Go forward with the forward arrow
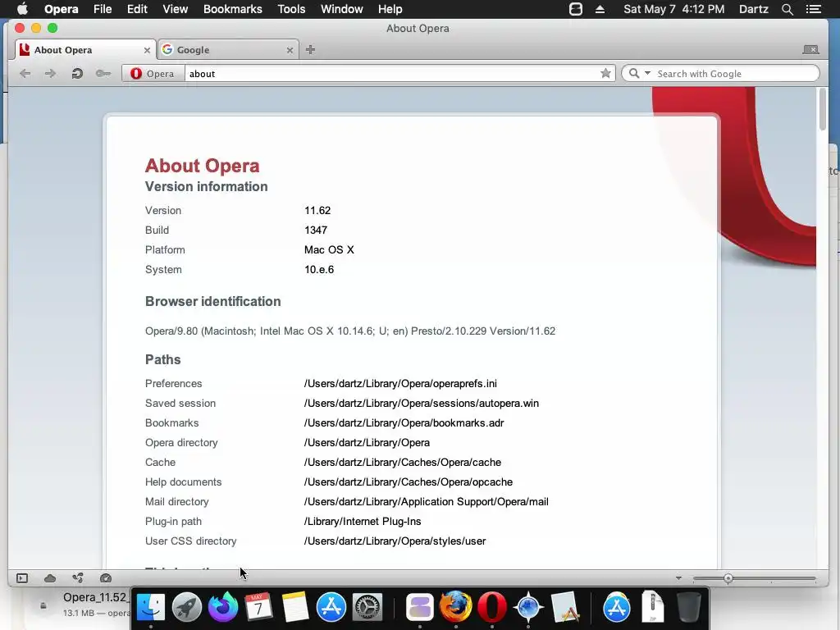Screen dimensions: 840x630 50,73
